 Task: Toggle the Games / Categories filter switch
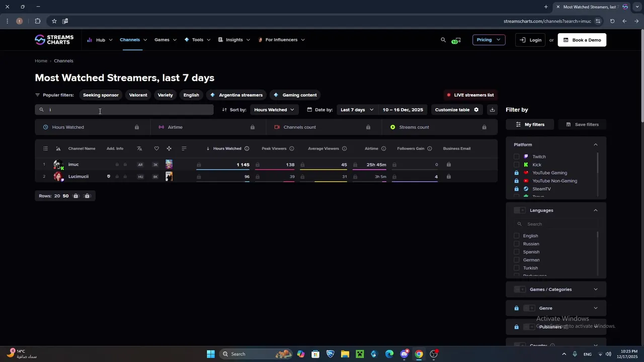click(x=520, y=290)
